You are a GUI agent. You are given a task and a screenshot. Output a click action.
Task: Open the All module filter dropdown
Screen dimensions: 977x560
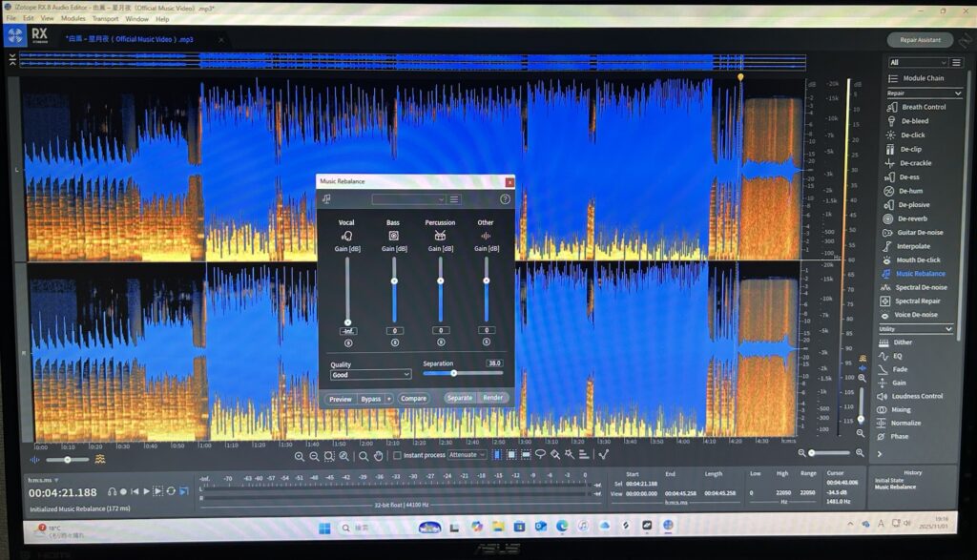tap(917, 62)
